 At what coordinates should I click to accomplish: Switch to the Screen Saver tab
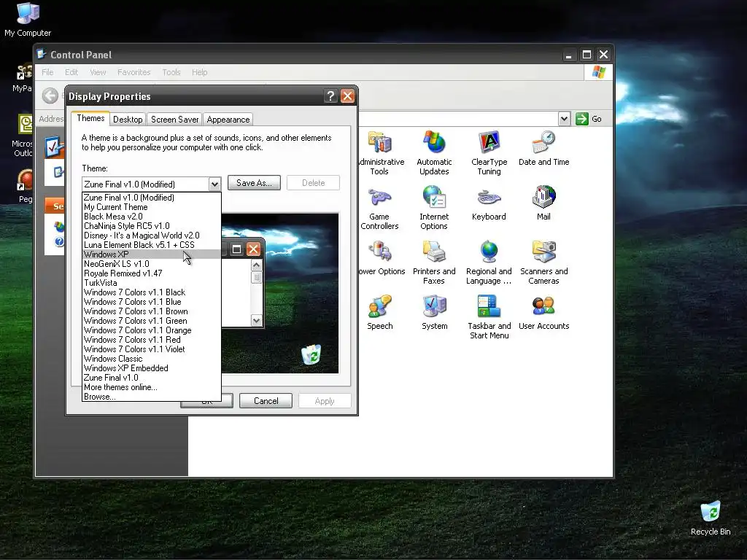tap(175, 120)
